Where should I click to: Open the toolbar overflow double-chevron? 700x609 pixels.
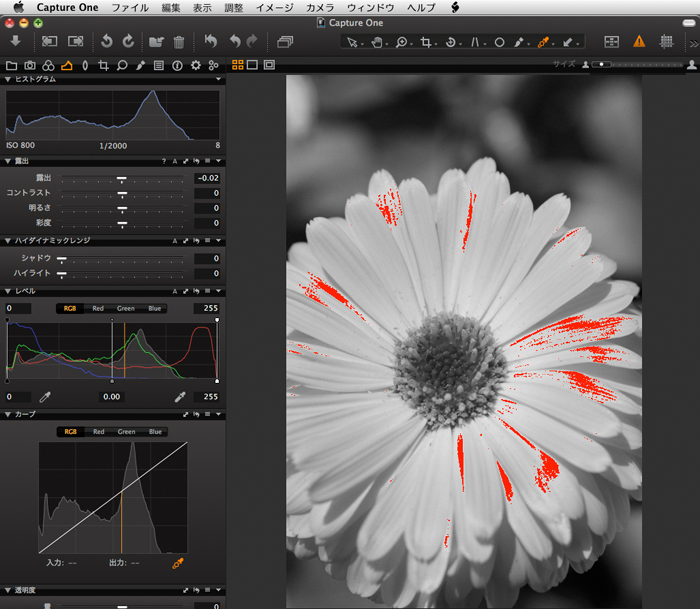tap(693, 43)
